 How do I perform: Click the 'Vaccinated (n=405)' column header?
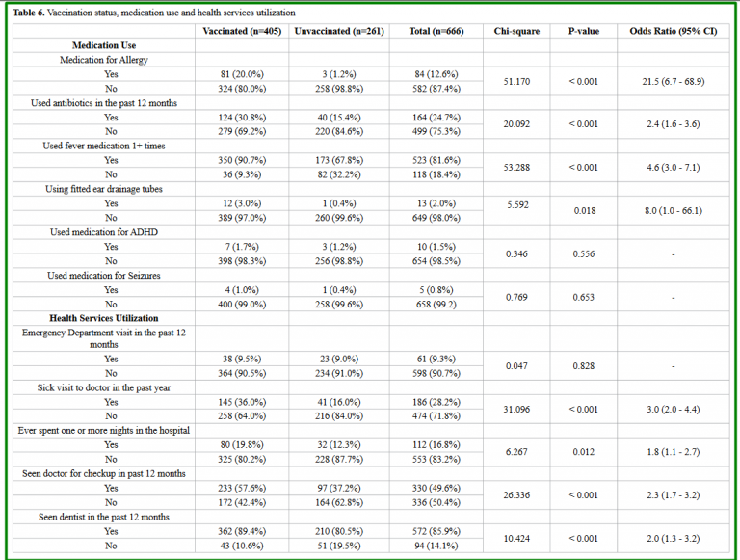pyautogui.click(x=242, y=31)
